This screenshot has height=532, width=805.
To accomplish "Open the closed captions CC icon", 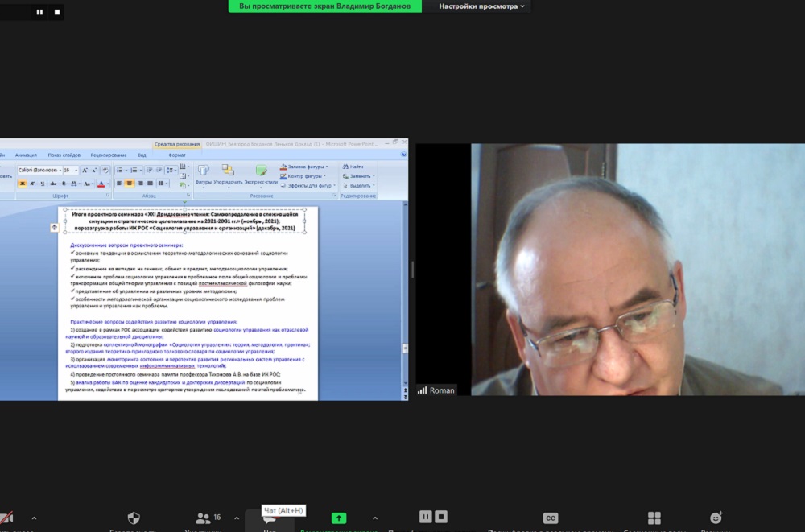I will 551,518.
